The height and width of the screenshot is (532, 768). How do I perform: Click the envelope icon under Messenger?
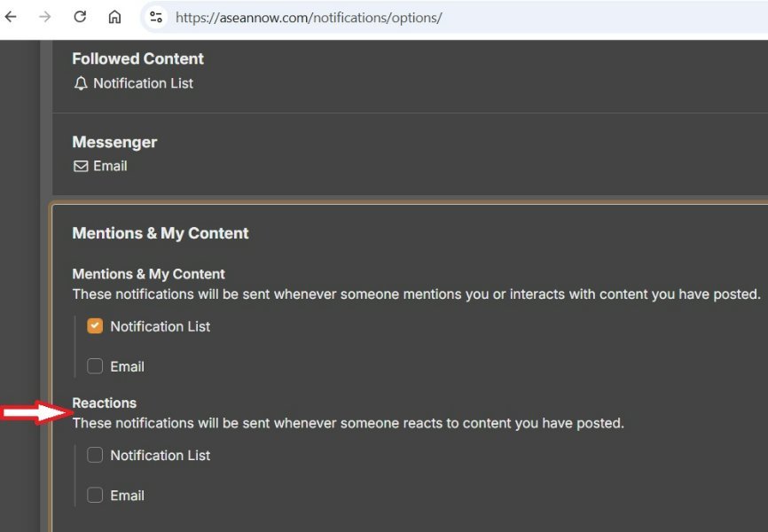click(81, 166)
